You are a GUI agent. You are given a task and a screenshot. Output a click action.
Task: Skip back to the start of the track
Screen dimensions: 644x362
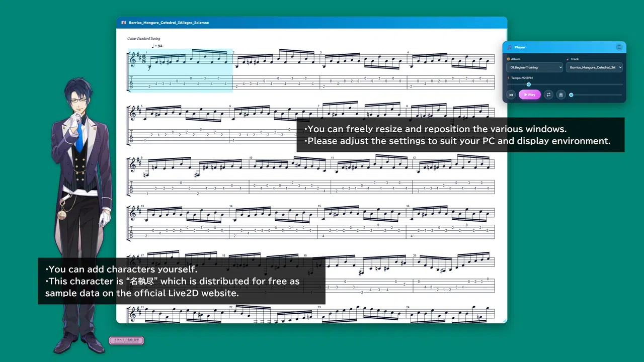[511, 95]
